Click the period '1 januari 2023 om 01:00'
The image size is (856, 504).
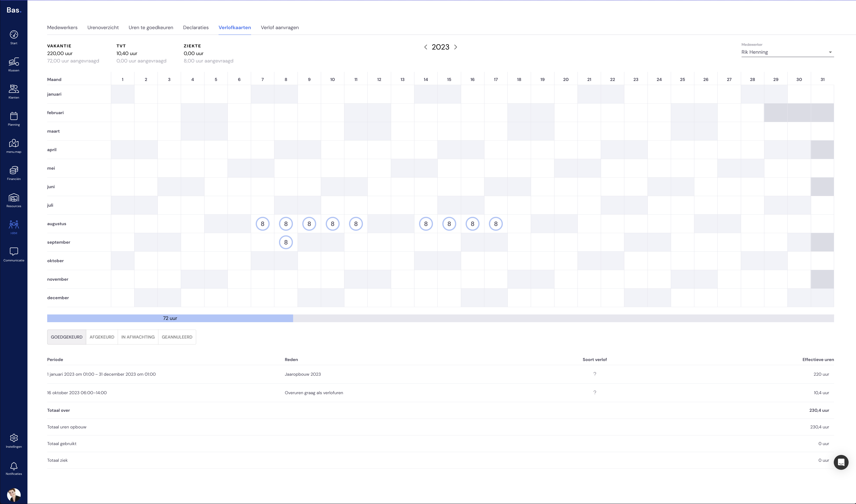coord(71,374)
